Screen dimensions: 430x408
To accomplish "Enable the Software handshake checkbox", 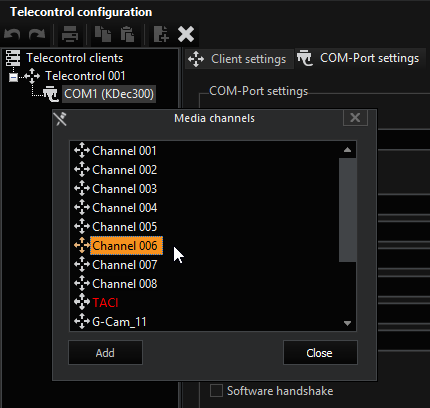I will pyautogui.click(x=216, y=391).
